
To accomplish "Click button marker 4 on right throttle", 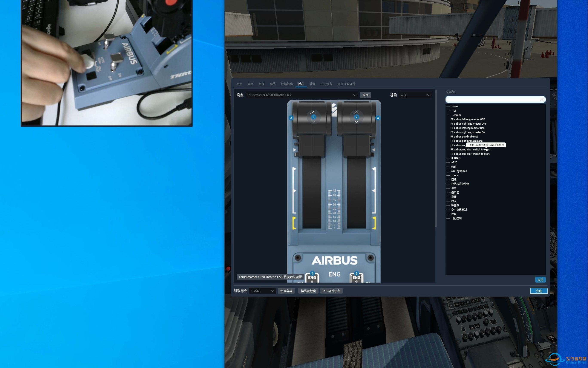I will 378,118.
